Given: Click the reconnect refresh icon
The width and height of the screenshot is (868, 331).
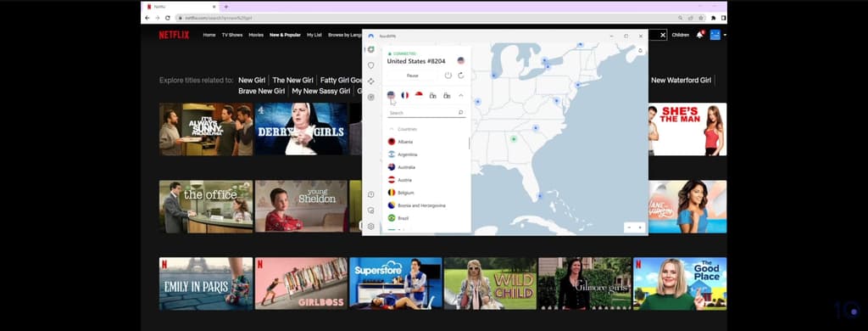Looking at the screenshot, I should pos(460,76).
